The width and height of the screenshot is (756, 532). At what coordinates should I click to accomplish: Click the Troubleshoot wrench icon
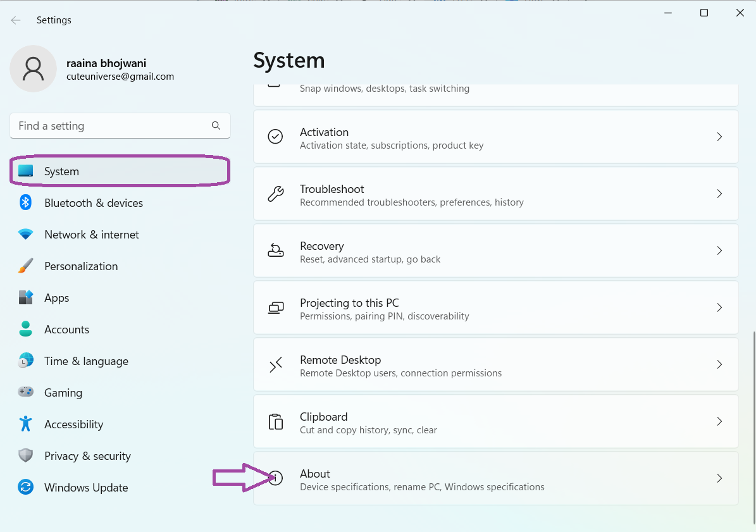tap(275, 194)
